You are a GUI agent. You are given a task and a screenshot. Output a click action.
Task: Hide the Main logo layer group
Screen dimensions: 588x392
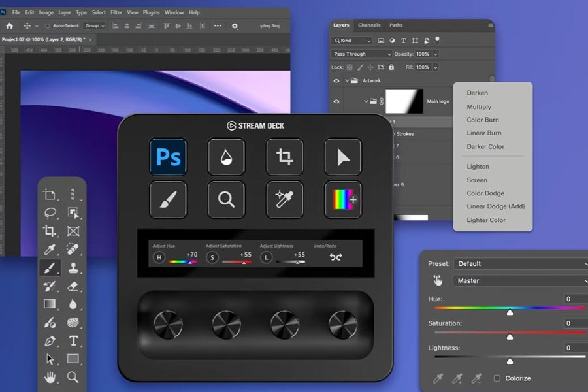[336, 101]
